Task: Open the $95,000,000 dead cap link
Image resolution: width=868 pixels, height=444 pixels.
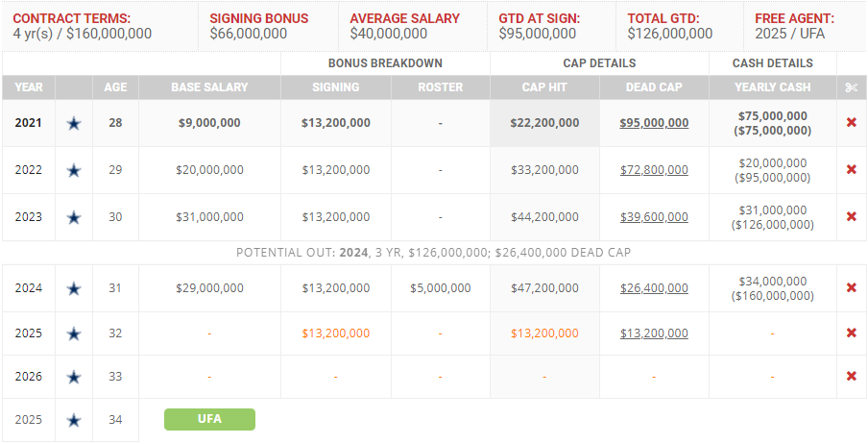Action: (654, 123)
